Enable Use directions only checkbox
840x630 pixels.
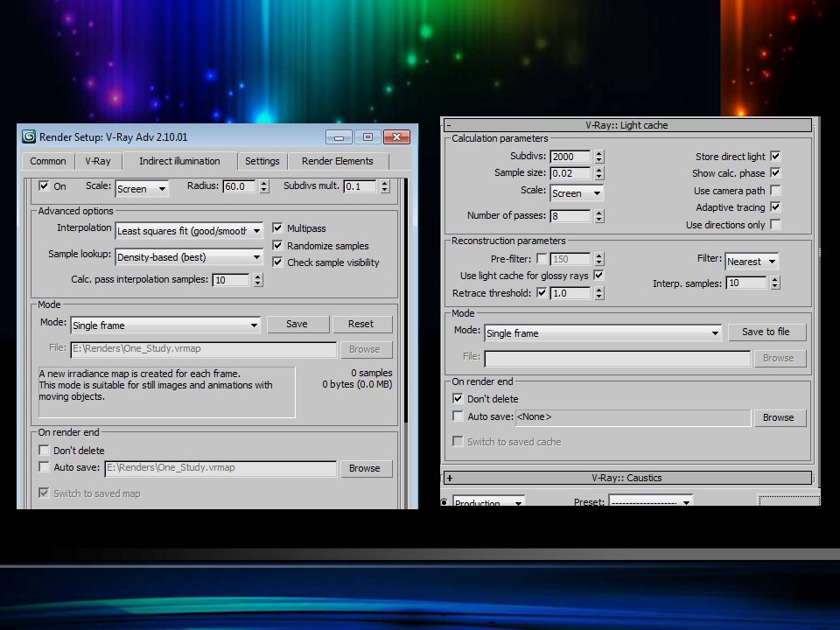click(775, 225)
